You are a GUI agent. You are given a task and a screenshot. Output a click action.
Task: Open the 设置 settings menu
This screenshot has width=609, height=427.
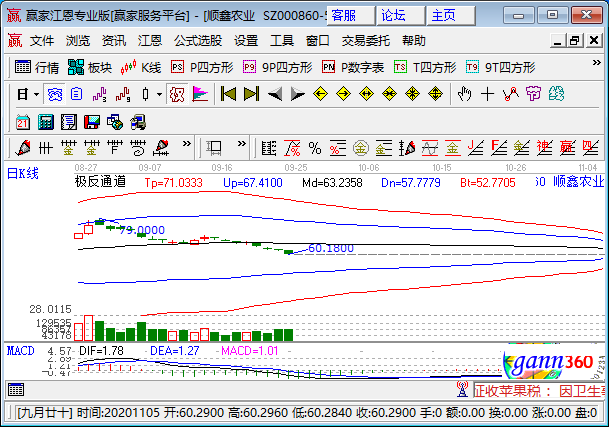pos(246,40)
